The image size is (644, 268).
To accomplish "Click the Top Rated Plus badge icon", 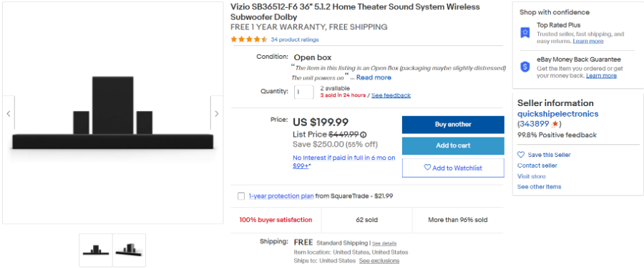I will 525,32.
